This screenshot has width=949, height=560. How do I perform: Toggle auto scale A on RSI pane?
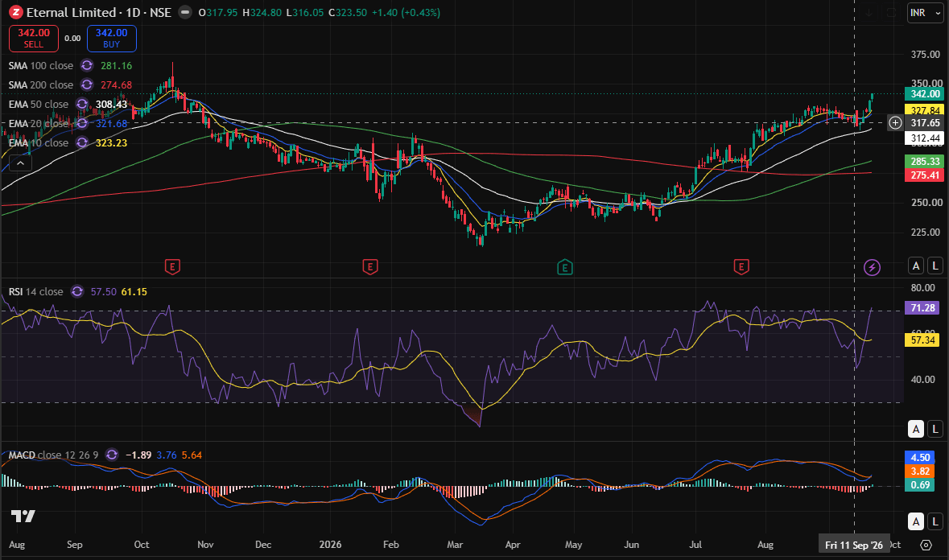[916, 429]
